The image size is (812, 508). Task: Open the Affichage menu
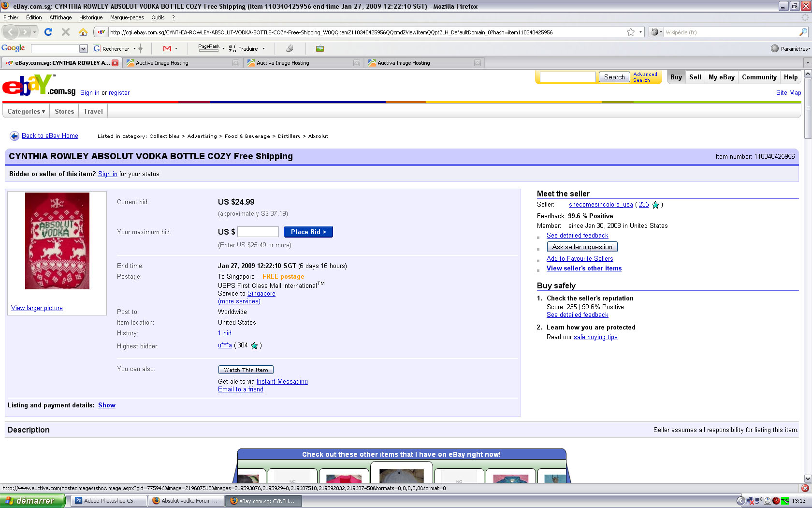[x=60, y=17]
